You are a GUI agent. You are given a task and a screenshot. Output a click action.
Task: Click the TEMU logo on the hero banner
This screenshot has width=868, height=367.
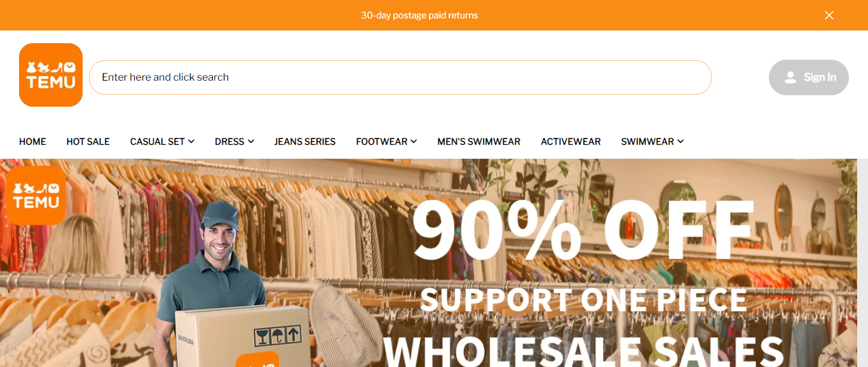click(x=36, y=196)
